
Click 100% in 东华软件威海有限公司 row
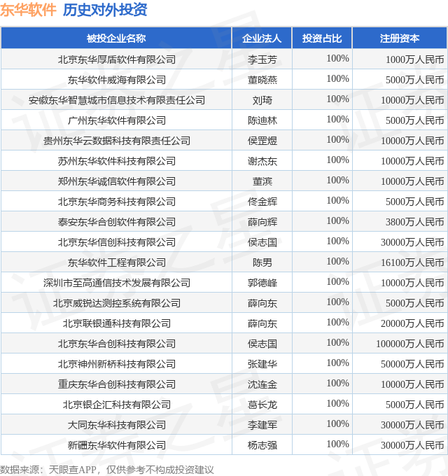[337, 78]
